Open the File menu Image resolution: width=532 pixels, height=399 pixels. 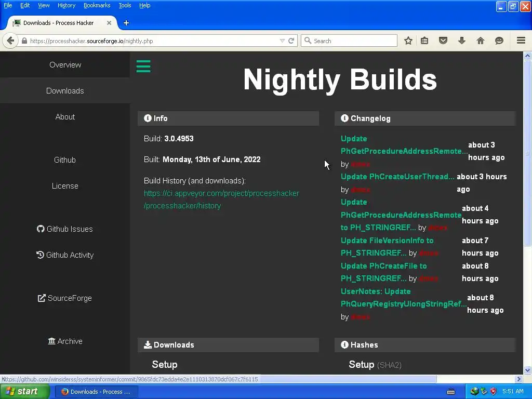(x=8, y=5)
